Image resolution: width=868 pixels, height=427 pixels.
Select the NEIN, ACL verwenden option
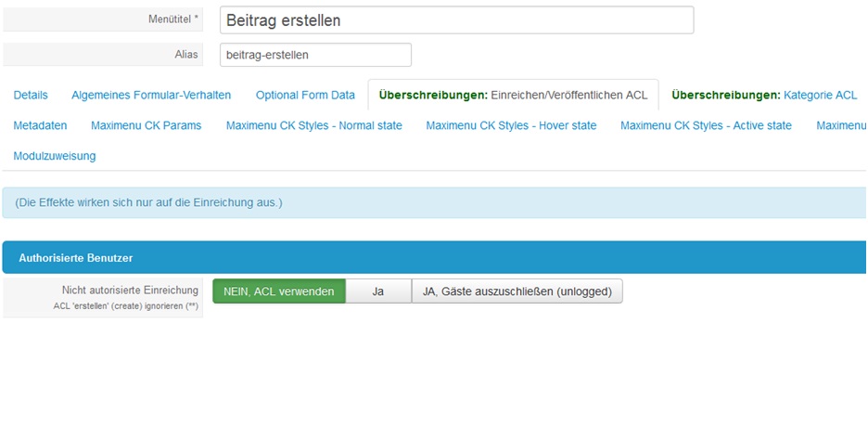pyautogui.click(x=279, y=291)
